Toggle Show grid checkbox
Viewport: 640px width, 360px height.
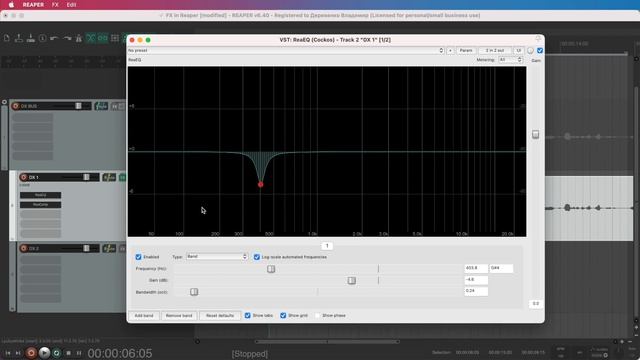point(283,316)
